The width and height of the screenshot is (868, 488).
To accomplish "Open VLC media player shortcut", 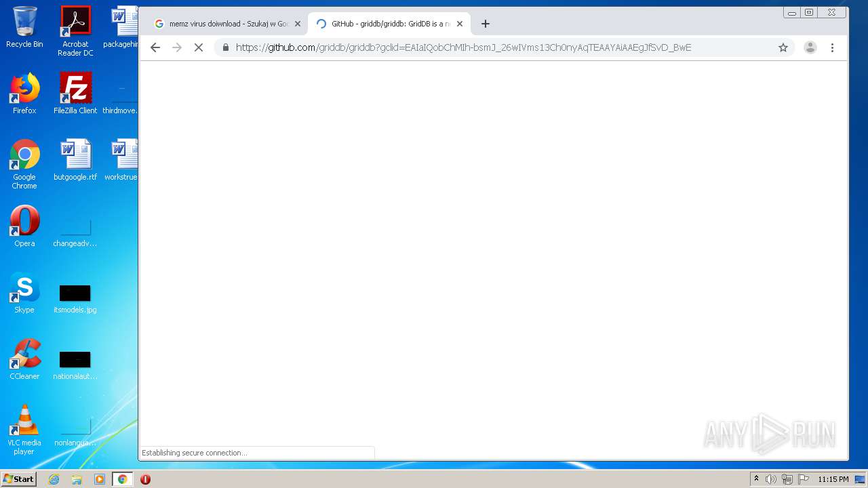I will point(24,430).
